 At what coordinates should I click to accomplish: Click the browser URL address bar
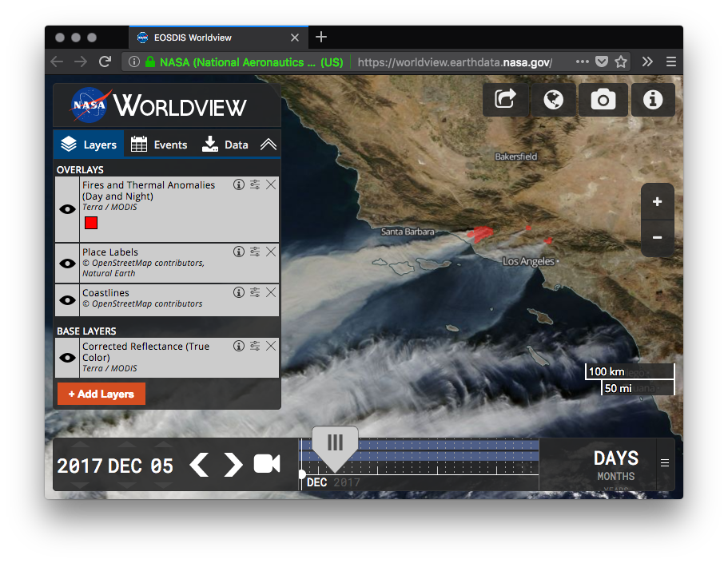(x=376, y=61)
